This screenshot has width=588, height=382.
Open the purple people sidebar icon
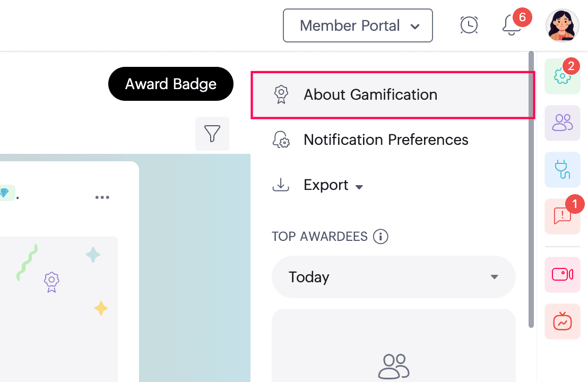point(562,123)
